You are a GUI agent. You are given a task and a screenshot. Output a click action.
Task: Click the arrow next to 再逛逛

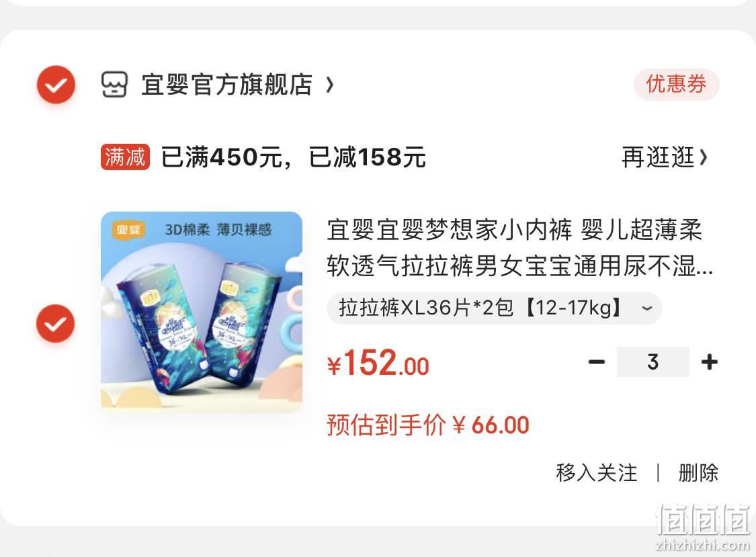click(704, 158)
